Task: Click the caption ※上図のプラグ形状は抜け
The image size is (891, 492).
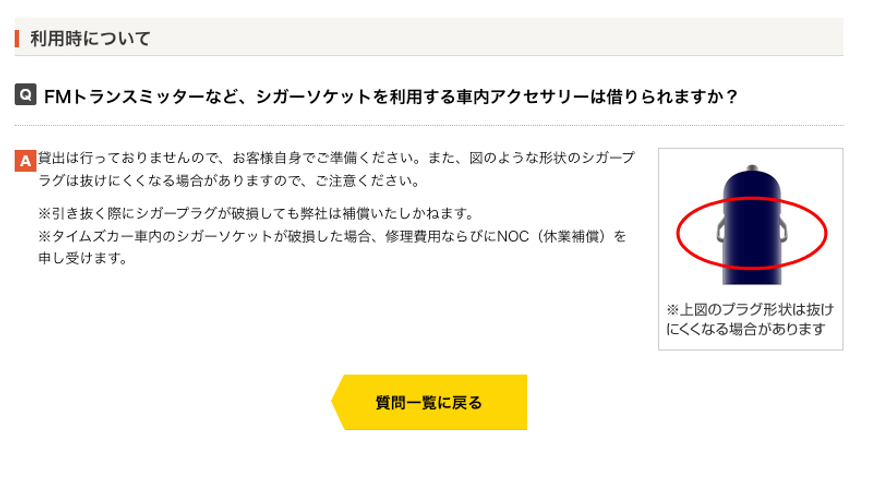Action: (x=749, y=309)
